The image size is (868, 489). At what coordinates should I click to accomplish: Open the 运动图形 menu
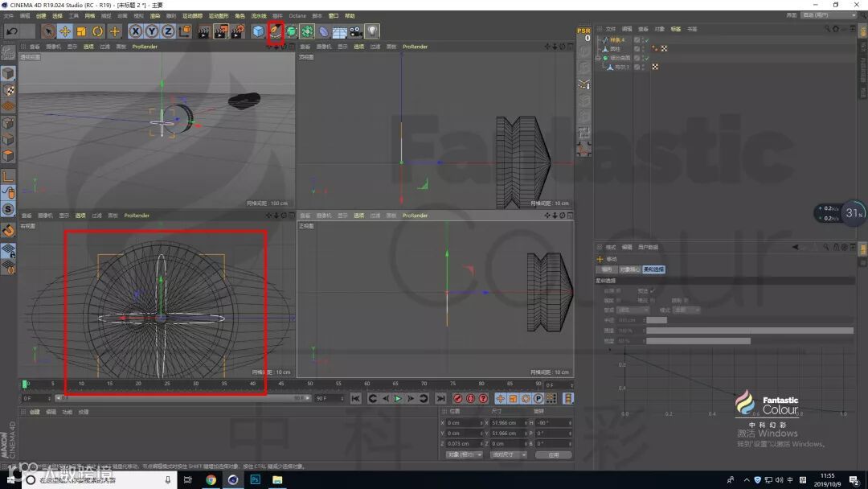point(217,15)
